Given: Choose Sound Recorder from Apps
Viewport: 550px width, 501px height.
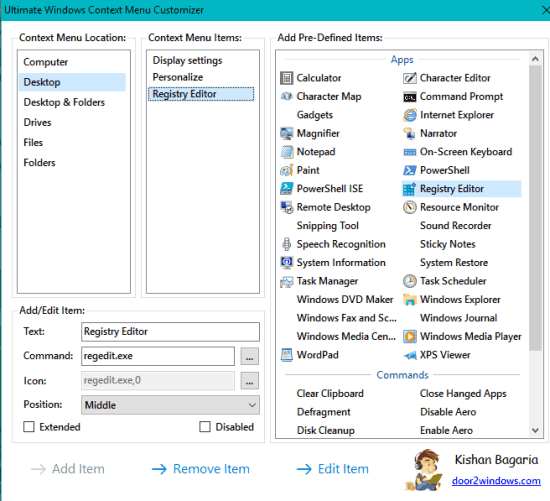Looking at the screenshot, I should pyautogui.click(x=456, y=226).
